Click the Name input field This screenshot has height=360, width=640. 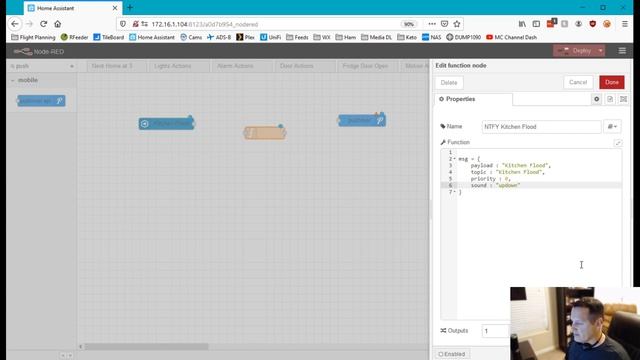[x=541, y=127]
